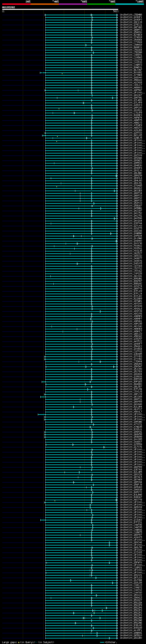The height and width of the screenshot is (644, 146).
Task: Select the UniRef100_C0S533 label
Action: coord(131,63)
